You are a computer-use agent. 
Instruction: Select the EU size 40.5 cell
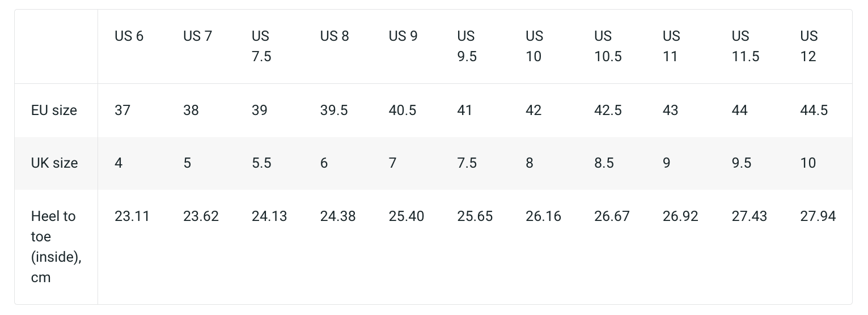pos(403,110)
